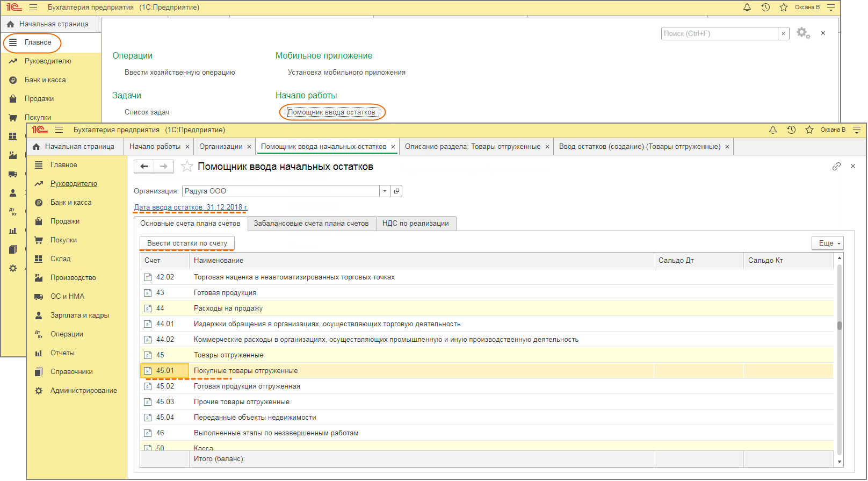868x481 pixels.
Task: Open the Еще dropdown menu
Action: pyautogui.click(x=828, y=243)
